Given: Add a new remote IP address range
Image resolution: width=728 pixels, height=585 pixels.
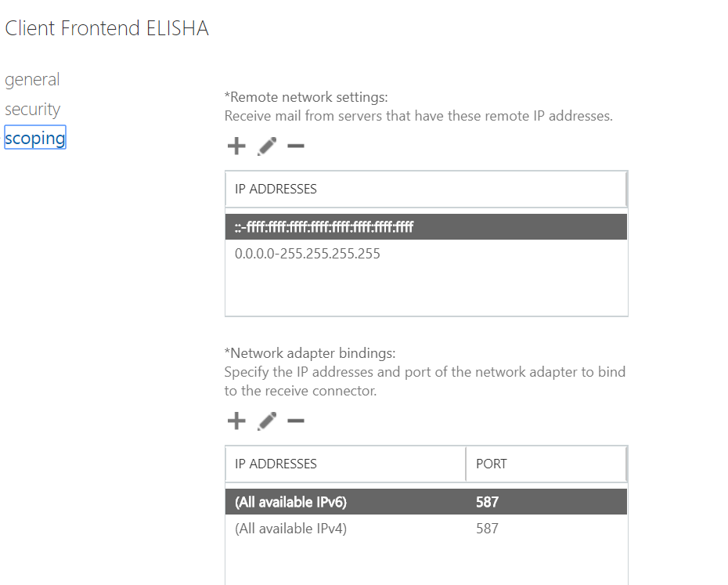Looking at the screenshot, I should click(x=236, y=146).
